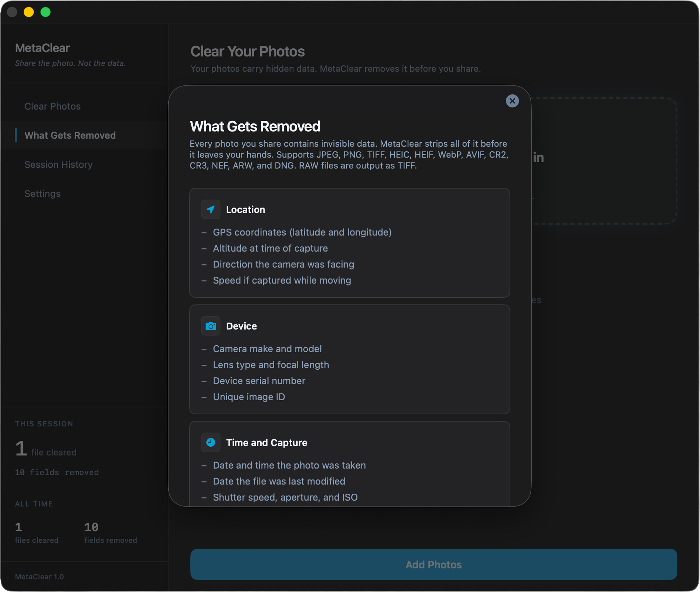The width and height of the screenshot is (700, 592).
Task: Click 'Altitude at time of capture' item
Action: tap(270, 248)
